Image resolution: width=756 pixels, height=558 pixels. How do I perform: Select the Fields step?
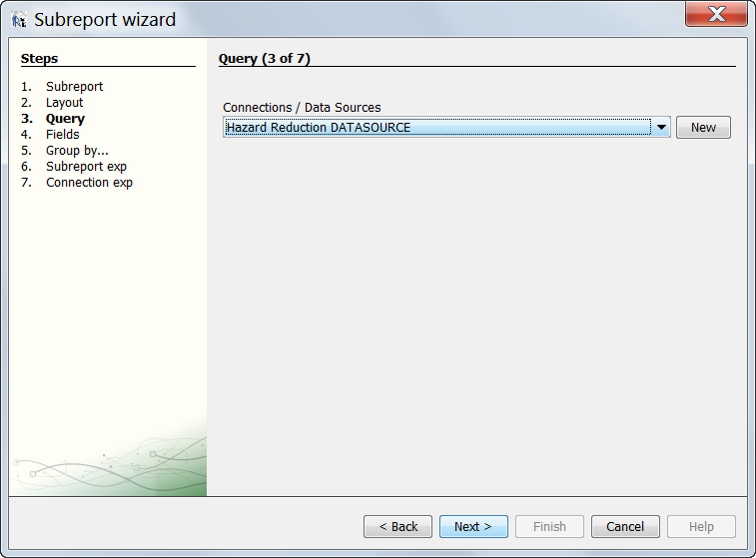click(x=62, y=135)
